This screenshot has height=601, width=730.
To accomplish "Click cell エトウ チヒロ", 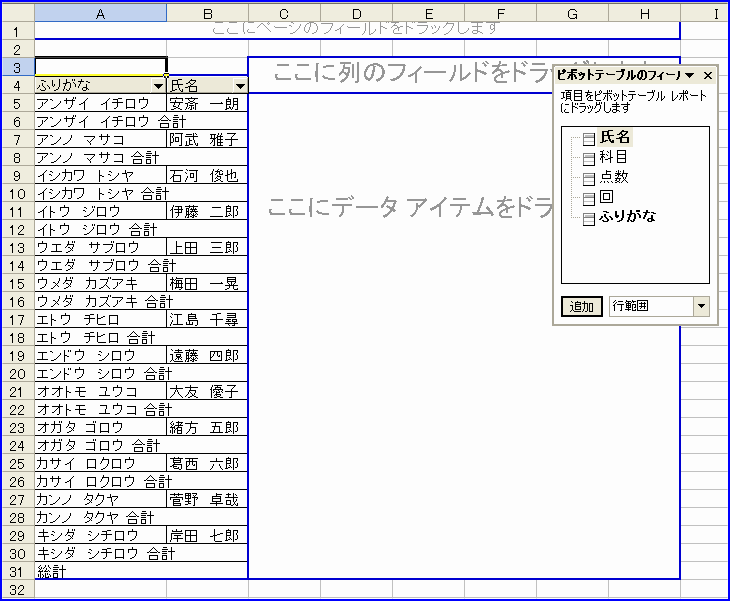I will (x=101, y=320).
